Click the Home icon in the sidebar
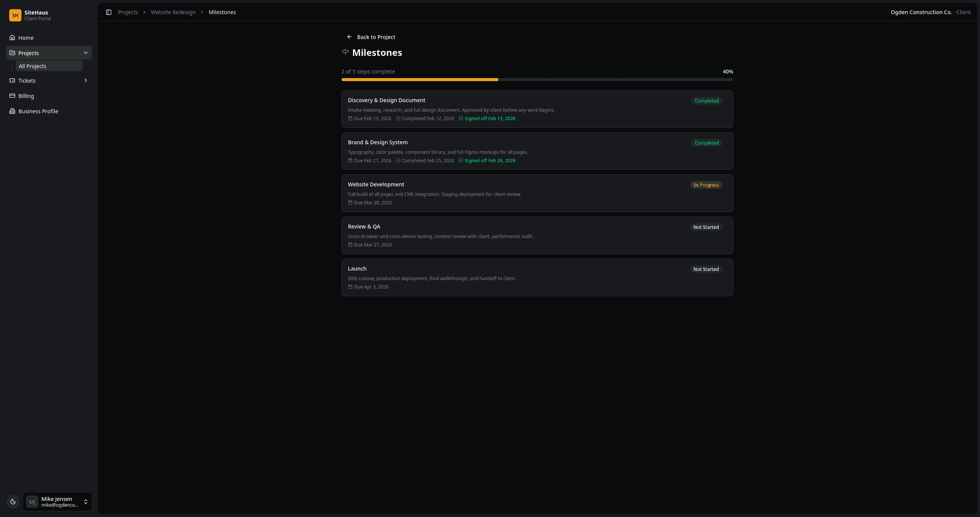980x517 pixels. click(12, 38)
